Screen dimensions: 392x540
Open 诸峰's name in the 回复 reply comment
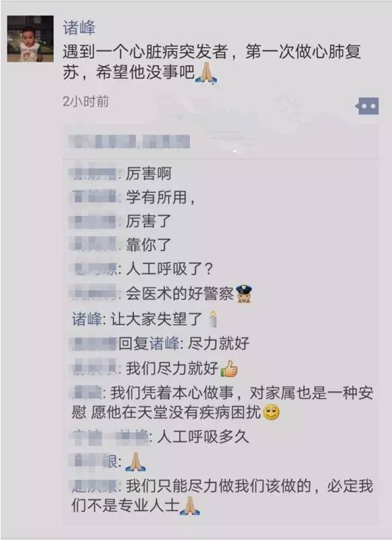pyautogui.click(x=164, y=343)
